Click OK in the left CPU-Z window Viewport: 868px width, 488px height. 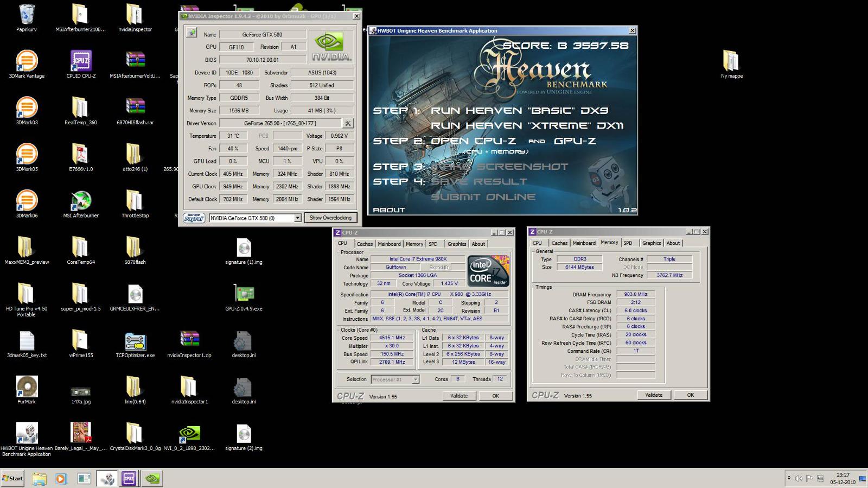point(495,396)
